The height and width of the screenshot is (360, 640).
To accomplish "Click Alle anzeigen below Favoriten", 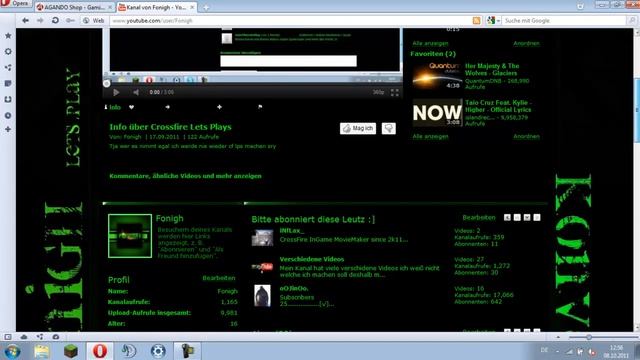I will pos(430,136).
